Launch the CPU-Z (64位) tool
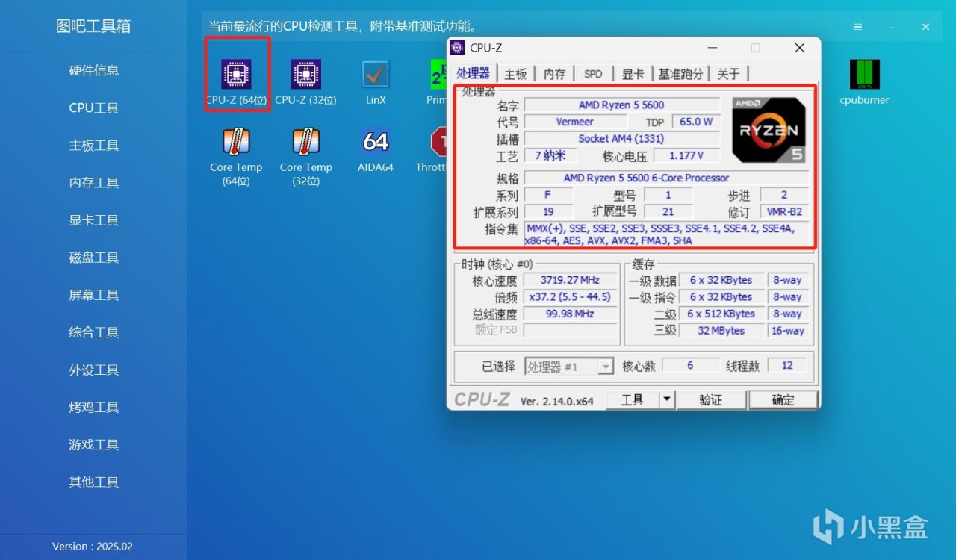956x560 pixels. pyautogui.click(x=237, y=82)
